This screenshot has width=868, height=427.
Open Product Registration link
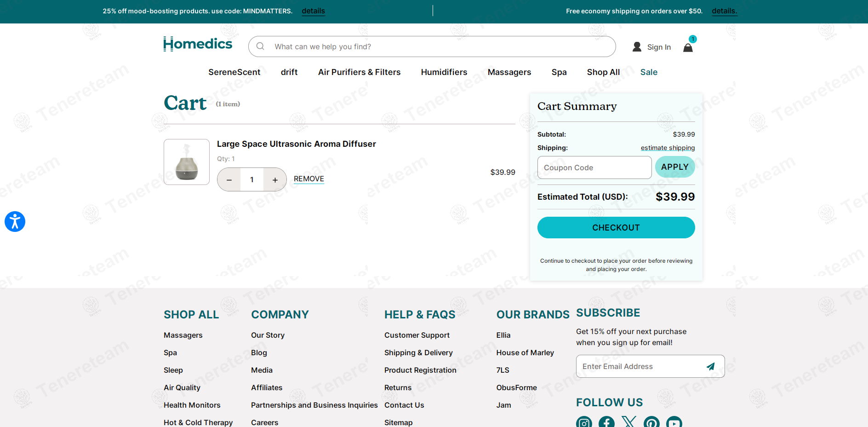coord(420,370)
